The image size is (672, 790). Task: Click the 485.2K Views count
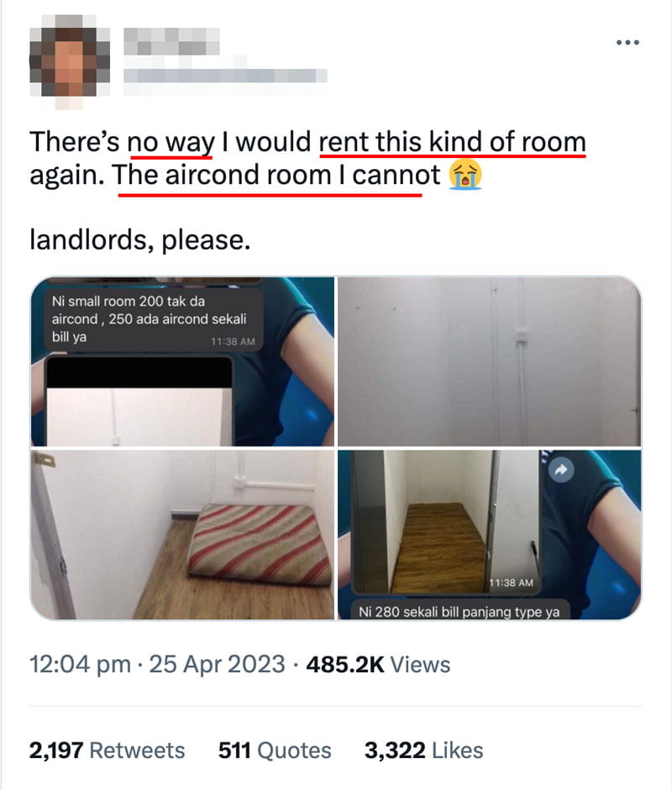(x=378, y=664)
